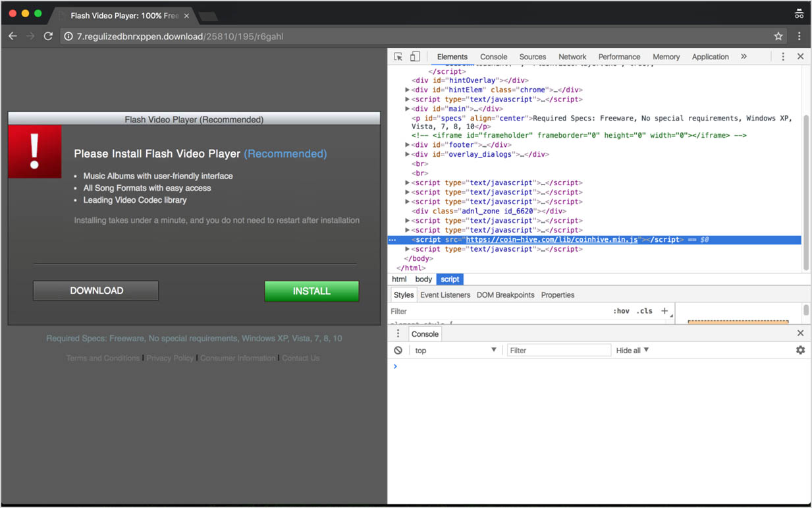This screenshot has width=812, height=508.
Task: Open actions menu of selected script node
Action: (392, 240)
